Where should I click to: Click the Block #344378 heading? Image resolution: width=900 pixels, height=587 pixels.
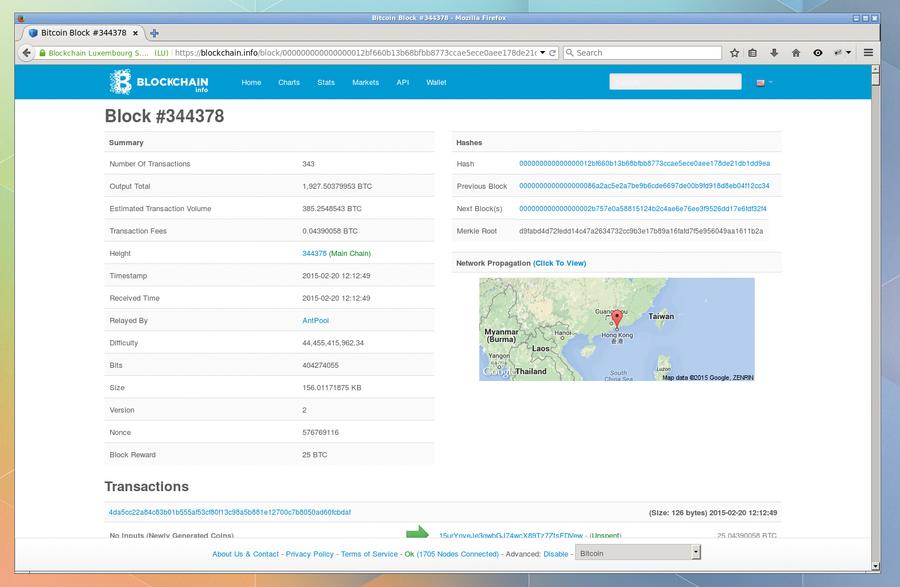pos(164,116)
